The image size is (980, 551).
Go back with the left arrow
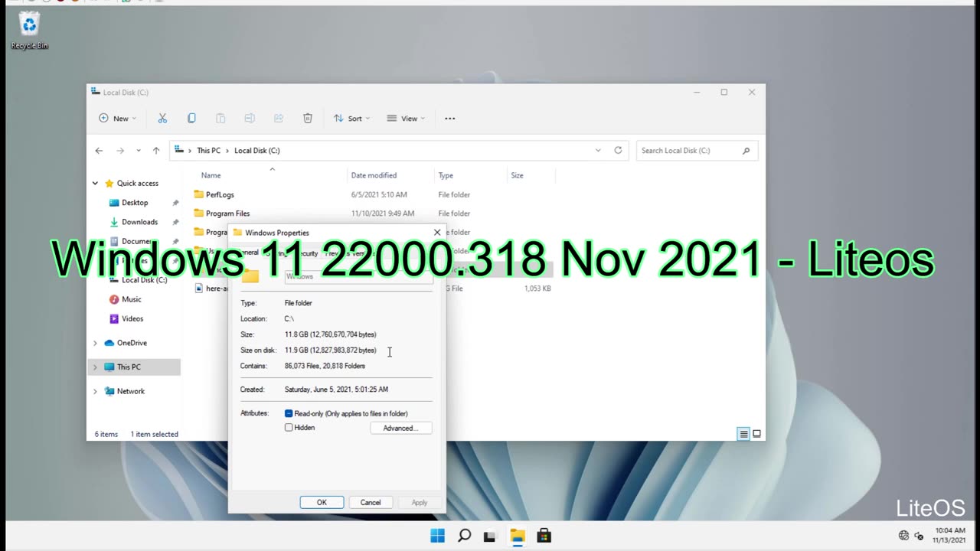click(99, 151)
